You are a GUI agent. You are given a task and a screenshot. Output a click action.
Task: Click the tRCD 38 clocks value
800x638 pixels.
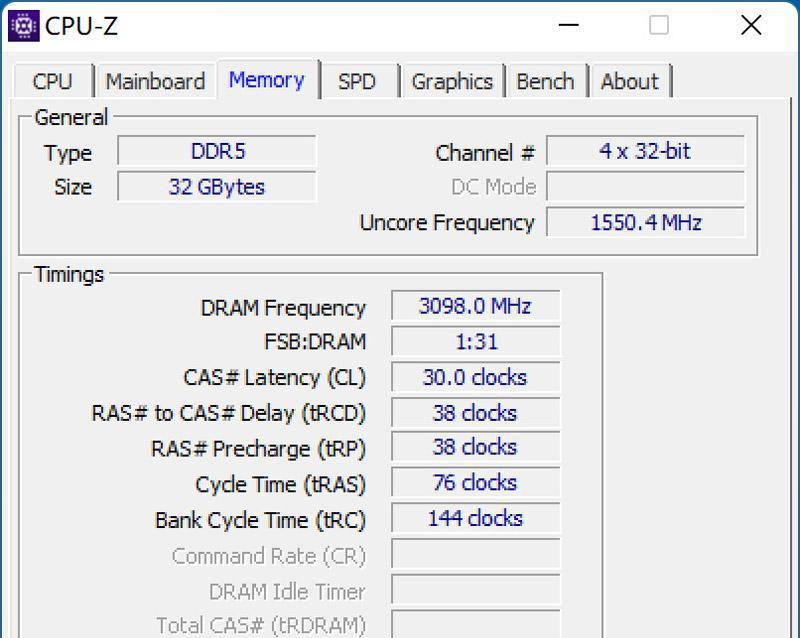476,412
